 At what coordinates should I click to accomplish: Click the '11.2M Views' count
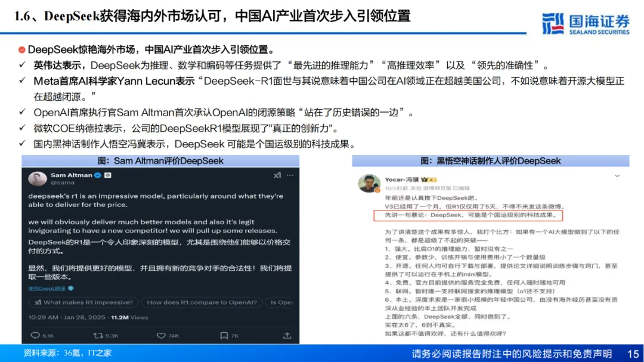pos(129,317)
